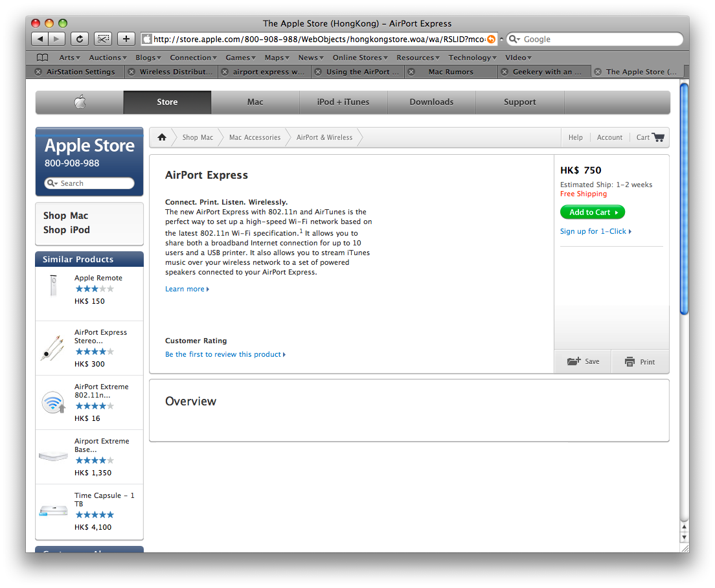
Task: Click the AirPort Express Stereo cable thumbnail
Action: (52, 348)
